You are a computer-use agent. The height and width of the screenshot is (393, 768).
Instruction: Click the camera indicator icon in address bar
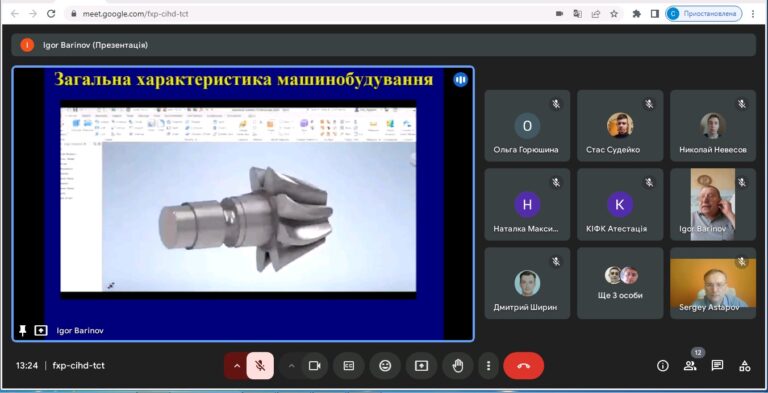(559, 14)
